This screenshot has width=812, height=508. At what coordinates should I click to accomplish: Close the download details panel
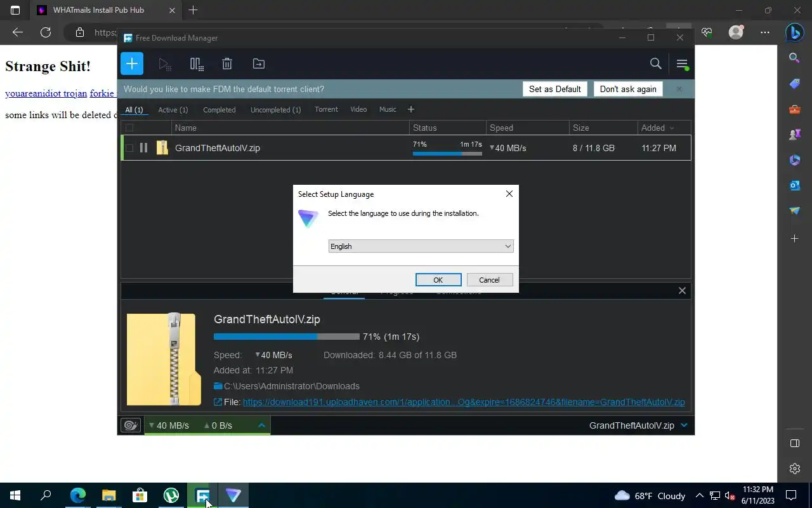682,291
